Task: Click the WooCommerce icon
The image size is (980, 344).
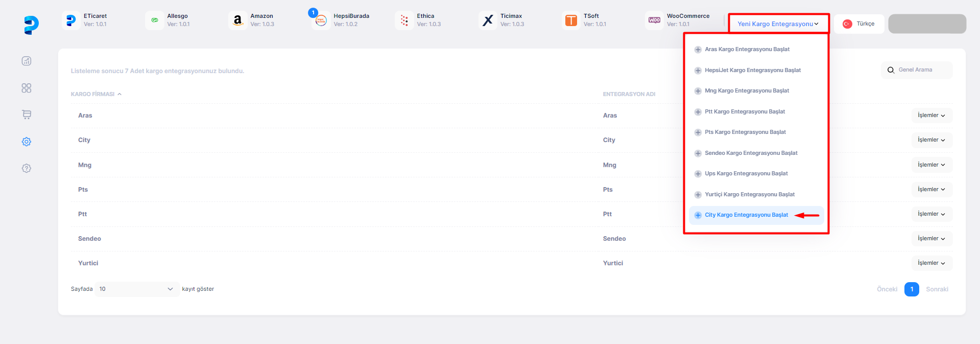Action: (x=654, y=20)
